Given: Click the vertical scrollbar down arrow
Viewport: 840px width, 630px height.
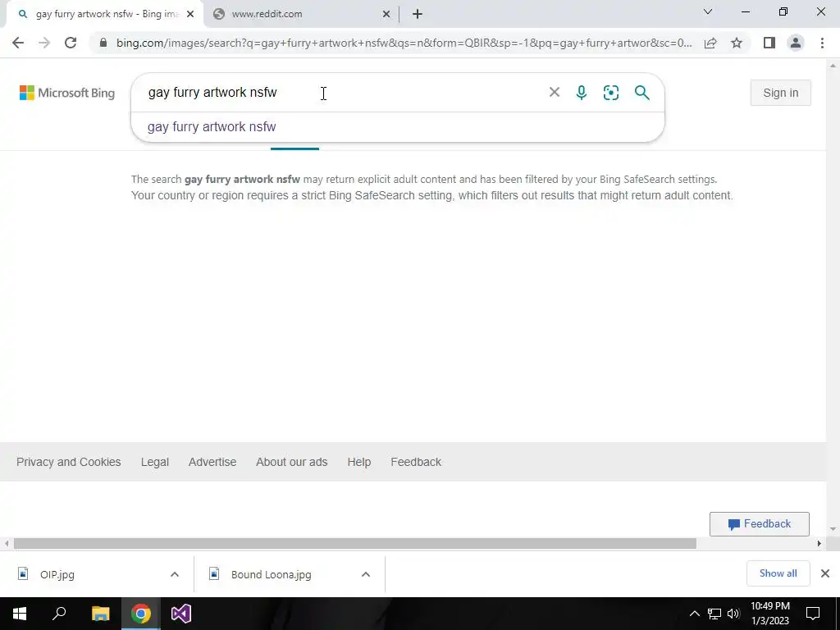Looking at the screenshot, I should click(x=833, y=529).
